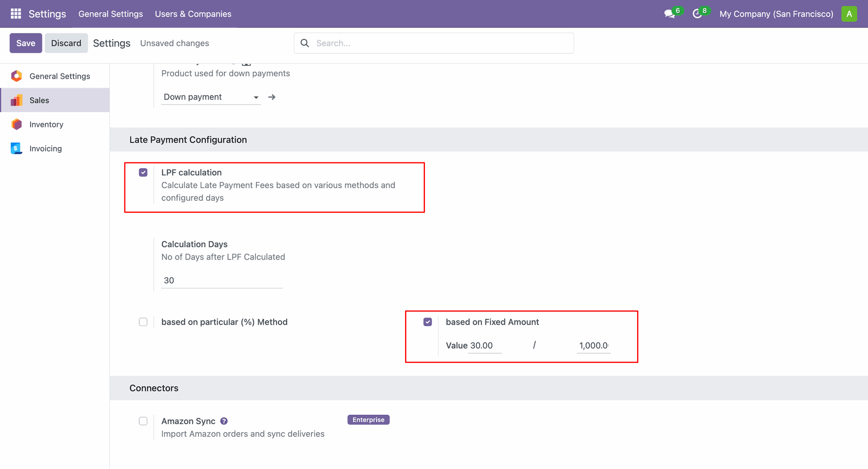Screen dimensions: 868x469
Task: Uncheck based on Fixed Amount checkbox
Action: 428,322
